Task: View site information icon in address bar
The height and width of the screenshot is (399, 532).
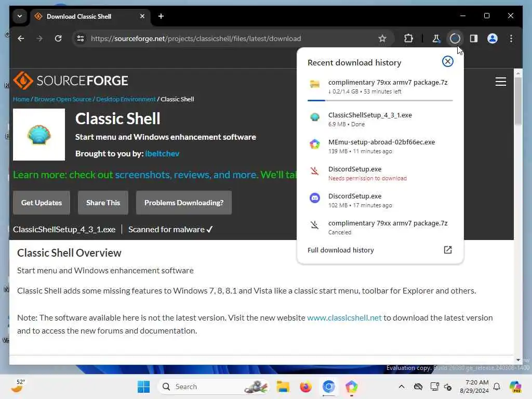Action: (x=81, y=38)
